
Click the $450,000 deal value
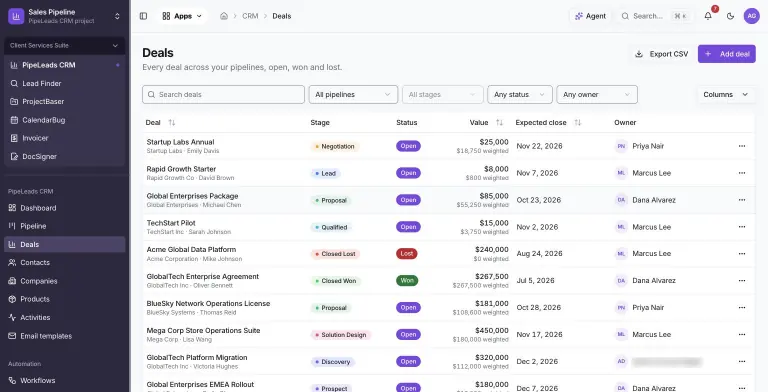click(x=492, y=330)
